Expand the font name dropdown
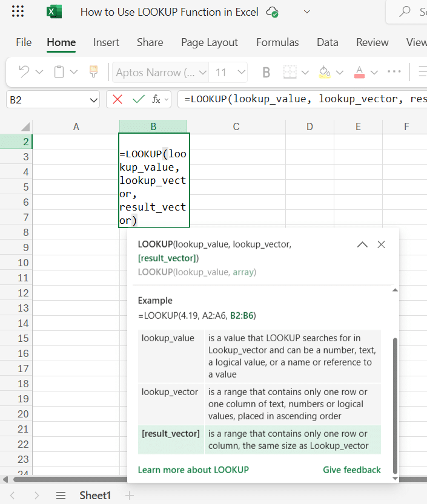This screenshot has height=504, width=427. pos(200,73)
